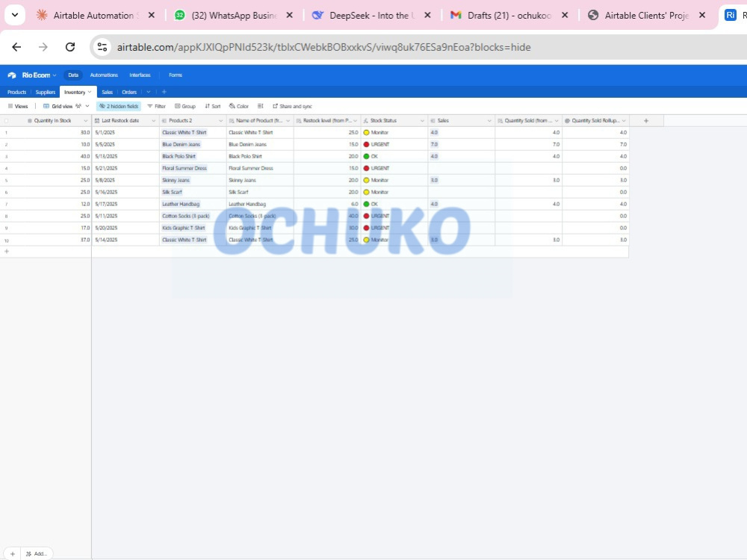Open the 2 hidden fields menu
The width and height of the screenshot is (747, 560).
point(119,106)
